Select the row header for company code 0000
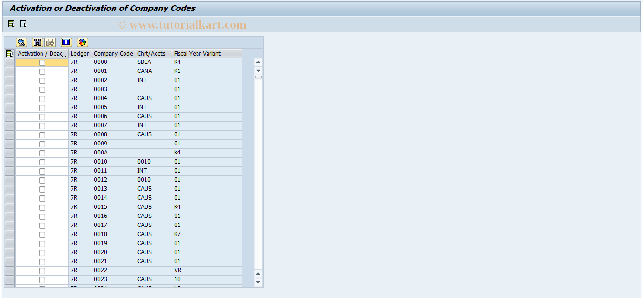Screen dimensions: 644x298 pos(10,62)
